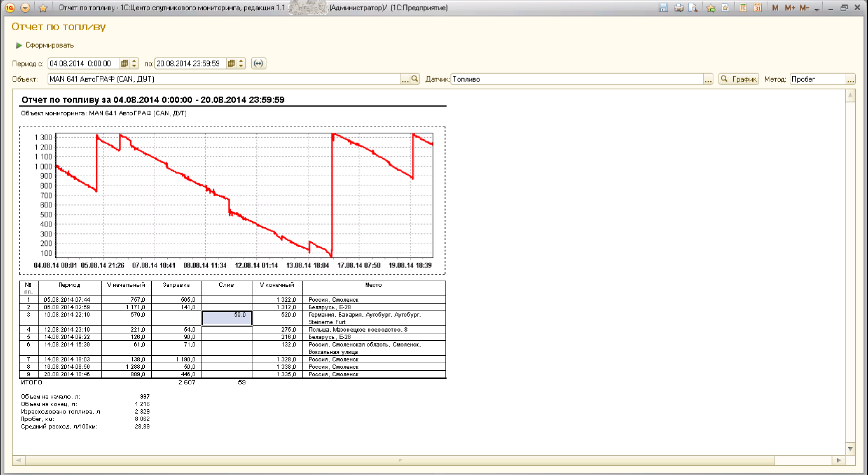Click the period start date field 04.08.2014
The image size is (868, 475).
click(84, 63)
